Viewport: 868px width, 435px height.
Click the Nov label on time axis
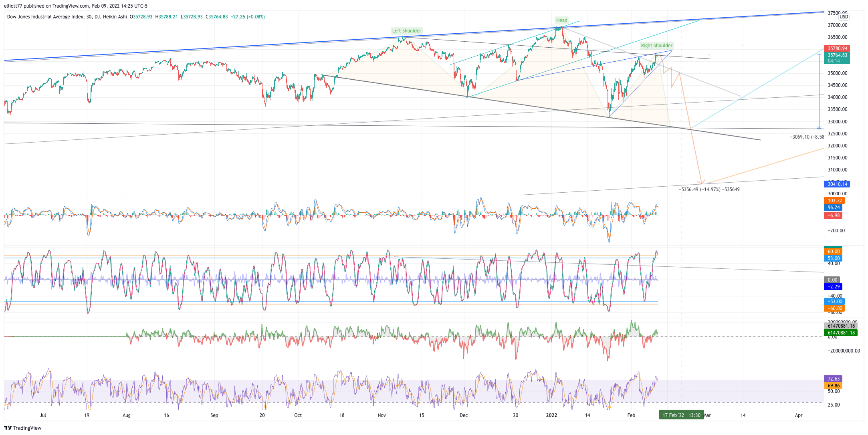tap(382, 415)
